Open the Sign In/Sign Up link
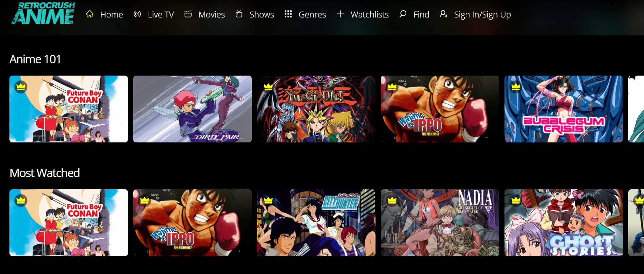This screenshot has width=644, height=274. click(x=482, y=14)
